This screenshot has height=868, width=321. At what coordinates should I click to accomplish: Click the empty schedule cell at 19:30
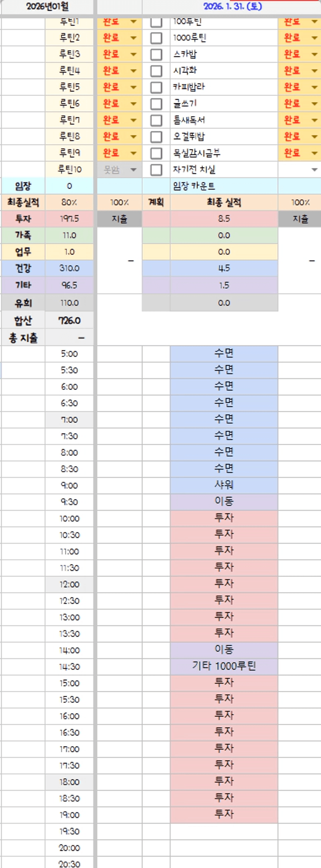click(224, 831)
